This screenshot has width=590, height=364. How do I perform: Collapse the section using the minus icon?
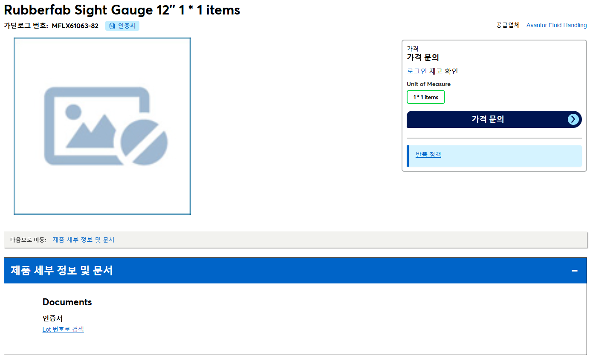[575, 271]
